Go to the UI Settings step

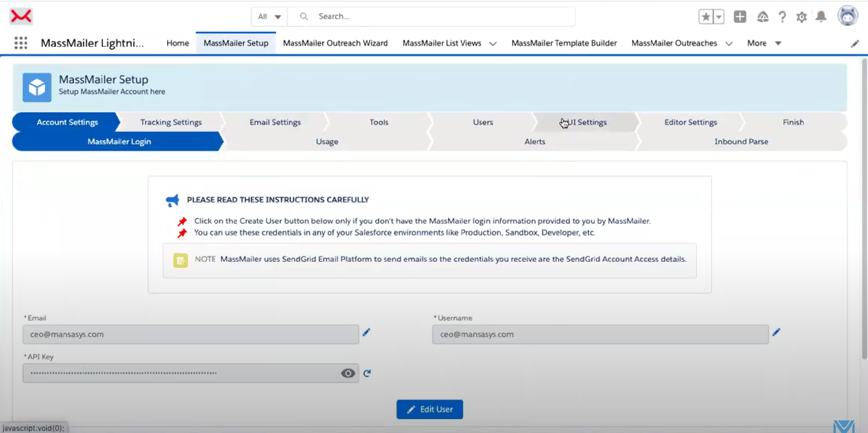coord(587,122)
